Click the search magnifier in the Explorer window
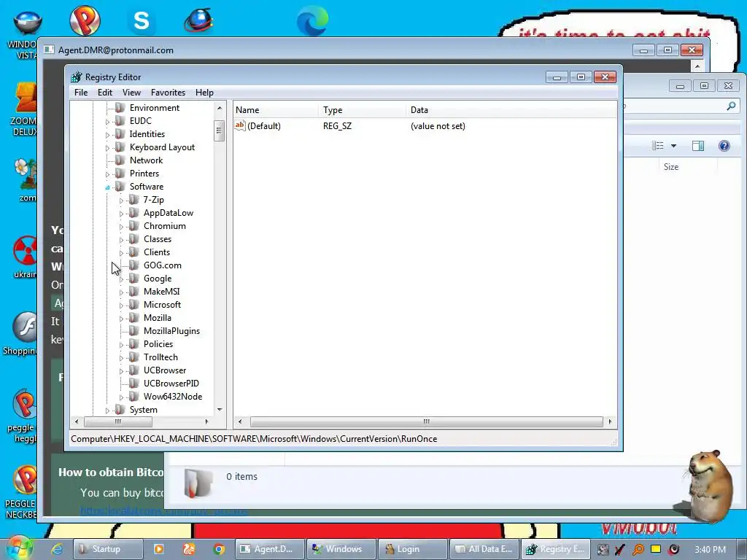 point(731,106)
